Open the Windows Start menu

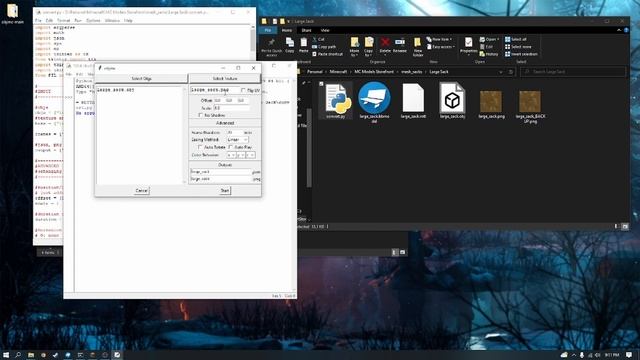[x=6, y=355]
